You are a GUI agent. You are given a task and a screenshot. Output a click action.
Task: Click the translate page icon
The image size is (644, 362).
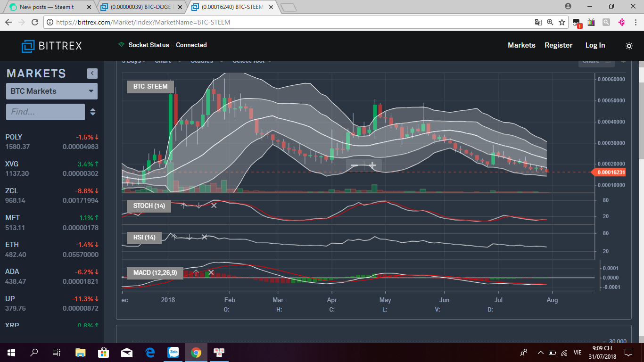pyautogui.click(x=538, y=22)
